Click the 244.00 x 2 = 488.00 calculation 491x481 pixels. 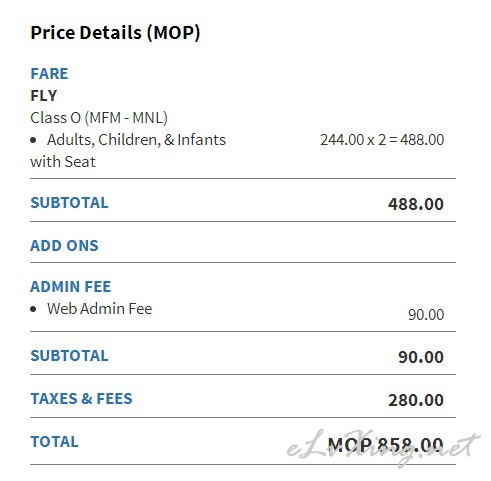[x=382, y=140]
